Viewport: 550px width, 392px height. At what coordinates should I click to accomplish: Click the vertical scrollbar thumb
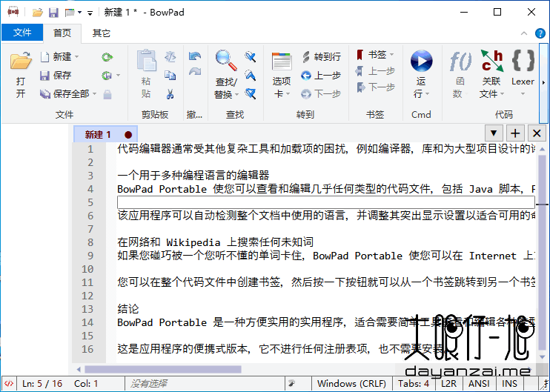tap(542, 251)
